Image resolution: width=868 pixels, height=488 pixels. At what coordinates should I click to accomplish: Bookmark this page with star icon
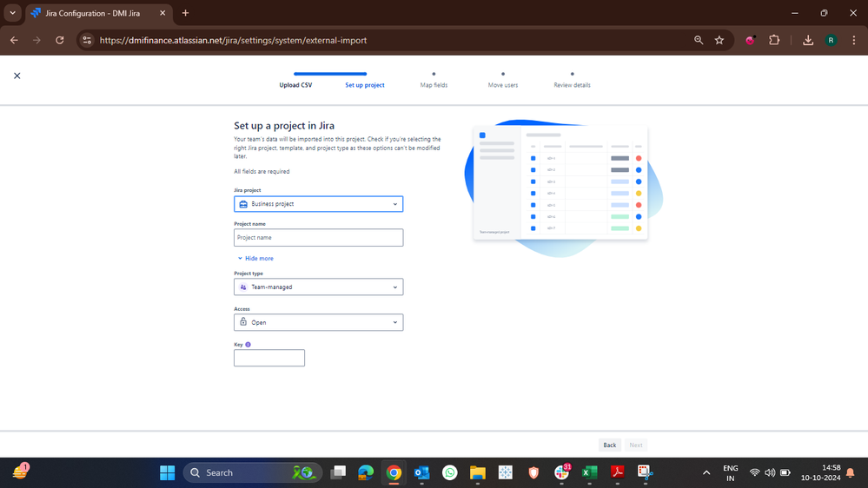pos(719,41)
